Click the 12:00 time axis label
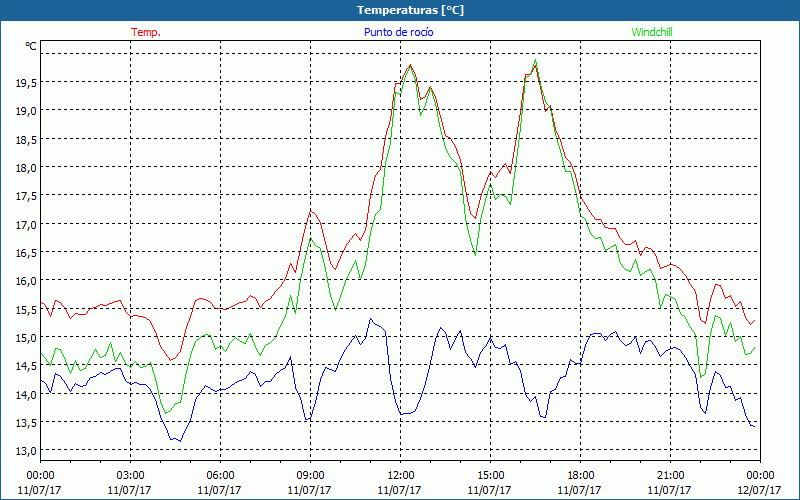This screenshot has width=800, height=500. (x=400, y=476)
